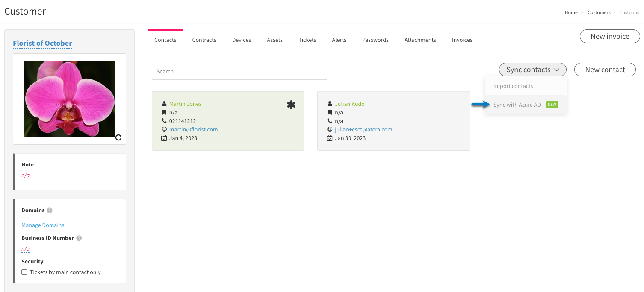Click the help icon next to Domains

[50, 210]
